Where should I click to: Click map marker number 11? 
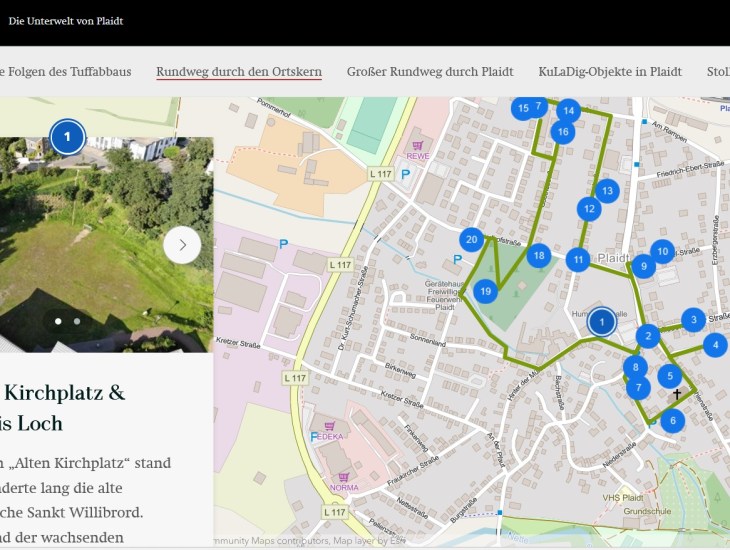(577, 260)
